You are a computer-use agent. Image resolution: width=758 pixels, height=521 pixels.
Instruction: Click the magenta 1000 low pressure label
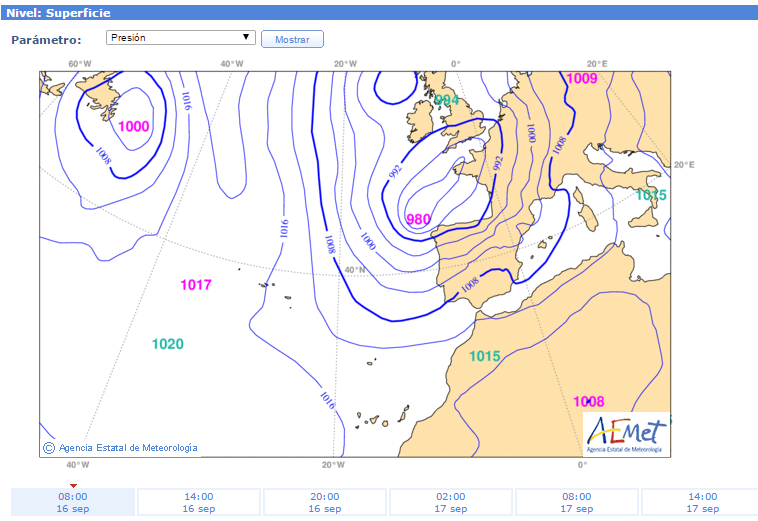coord(133,127)
